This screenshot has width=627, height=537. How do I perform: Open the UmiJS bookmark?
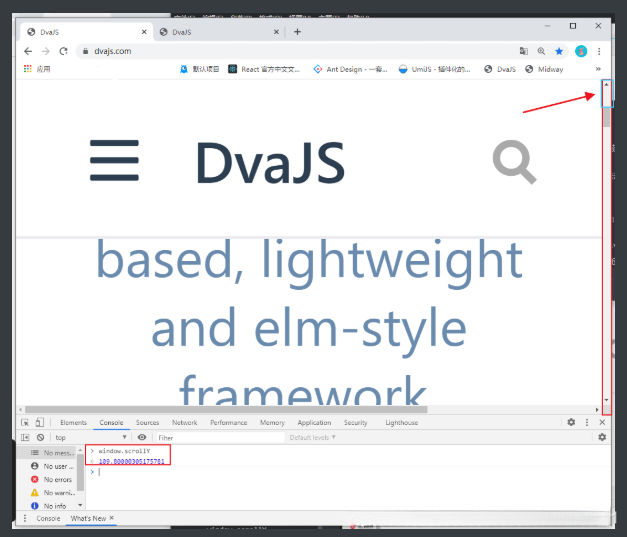435,69
